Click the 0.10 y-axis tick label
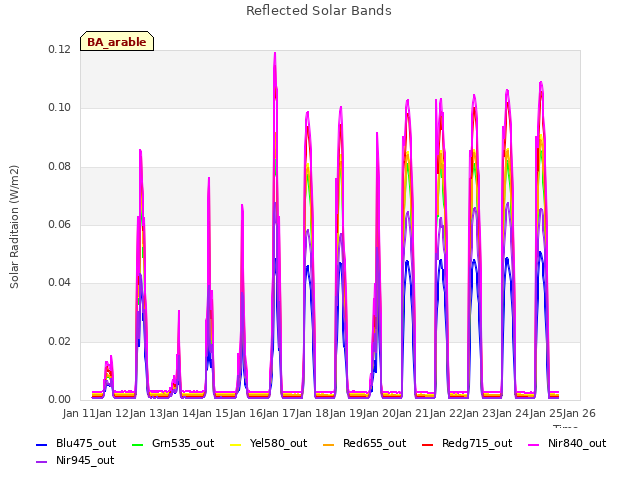This screenshot has height=480, width=640. [x=59, y=108]
